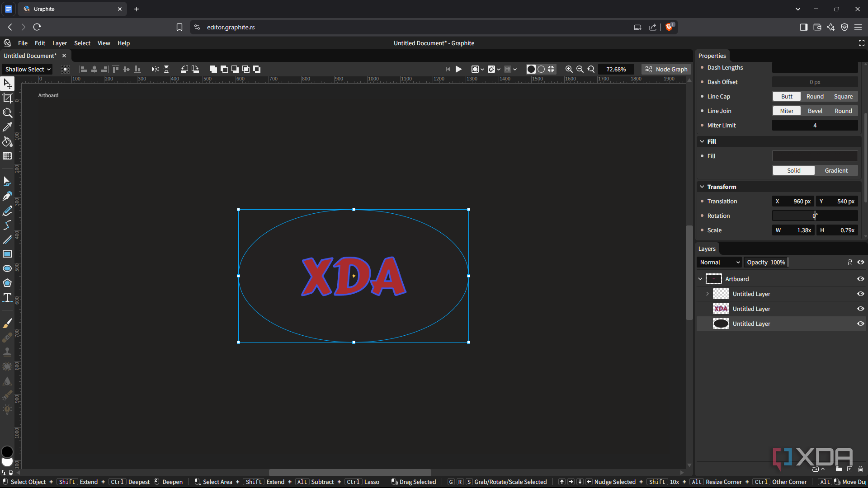
Task: Hide the XDA text Untitled Layer
Action: 861,309
